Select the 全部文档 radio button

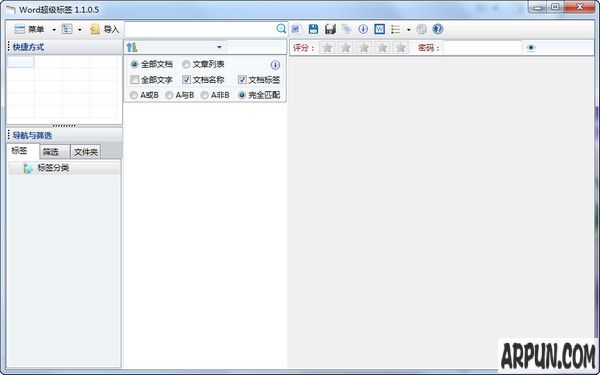click(152, 64)
